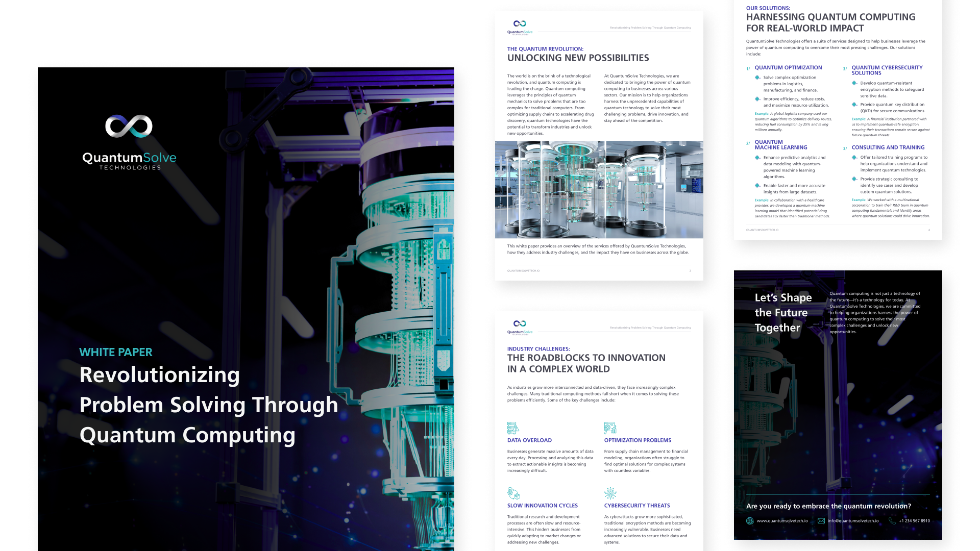Click the info@quantumsolvetech.io email link

pyautogui.click(x=853, y=521)
